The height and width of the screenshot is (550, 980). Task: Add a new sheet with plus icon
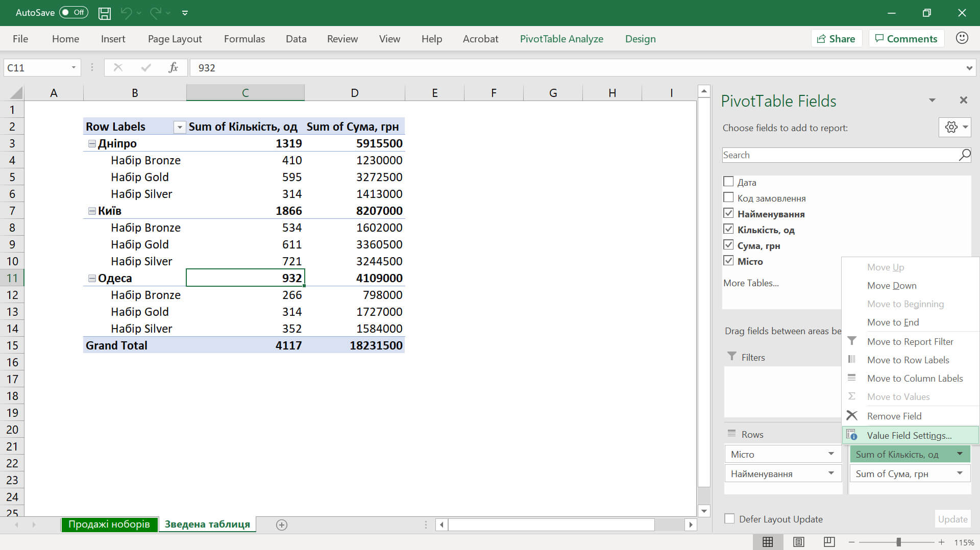[281, 524]
